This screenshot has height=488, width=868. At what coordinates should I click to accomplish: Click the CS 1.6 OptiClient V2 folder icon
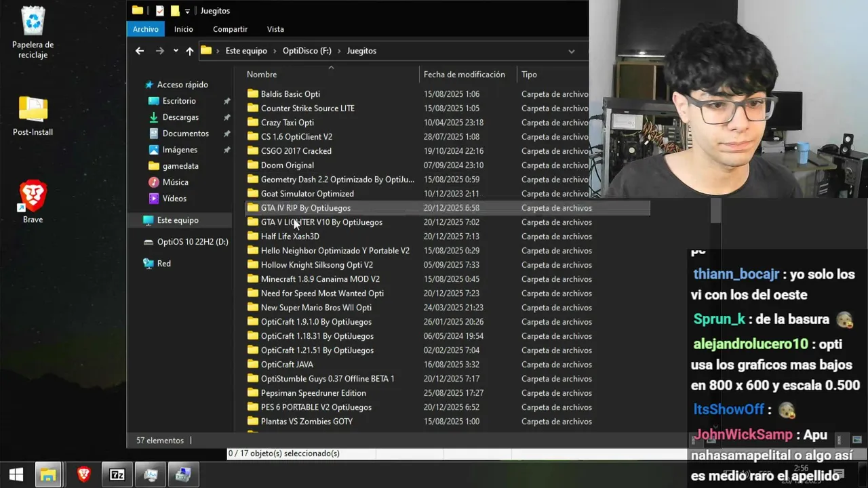tap(253, 137)
